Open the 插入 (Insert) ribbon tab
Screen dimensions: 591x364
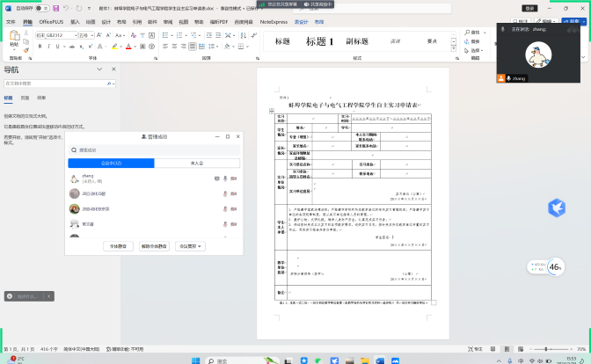[x=75, y=21]
